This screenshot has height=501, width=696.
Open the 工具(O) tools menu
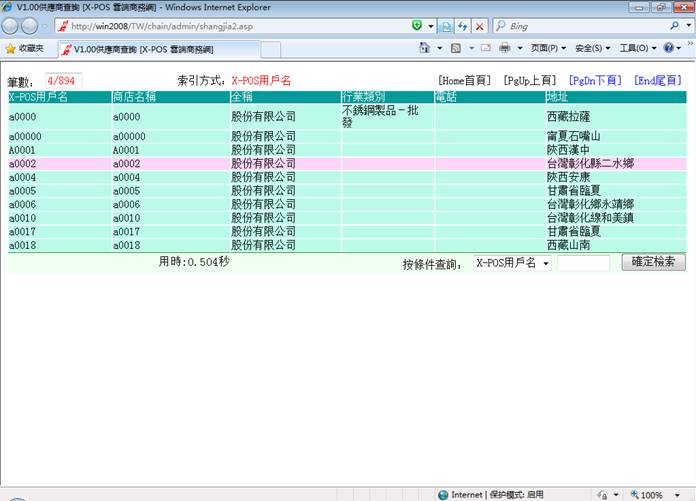click(x=637, y=48)
